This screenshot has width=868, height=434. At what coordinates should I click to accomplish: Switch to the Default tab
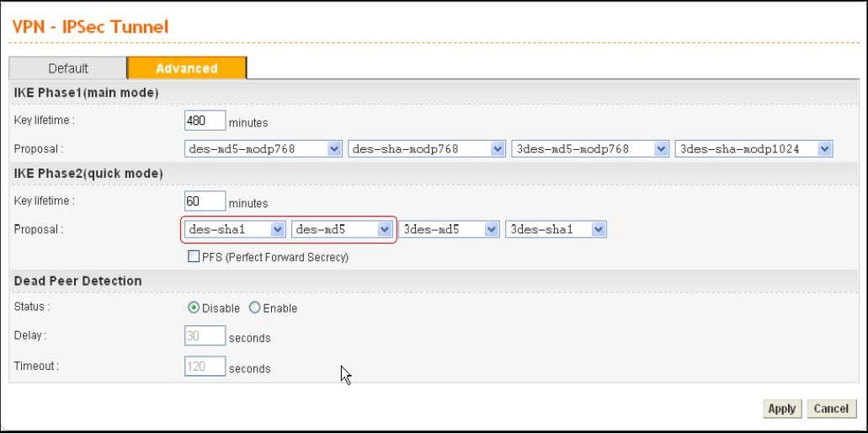[67, 68]
